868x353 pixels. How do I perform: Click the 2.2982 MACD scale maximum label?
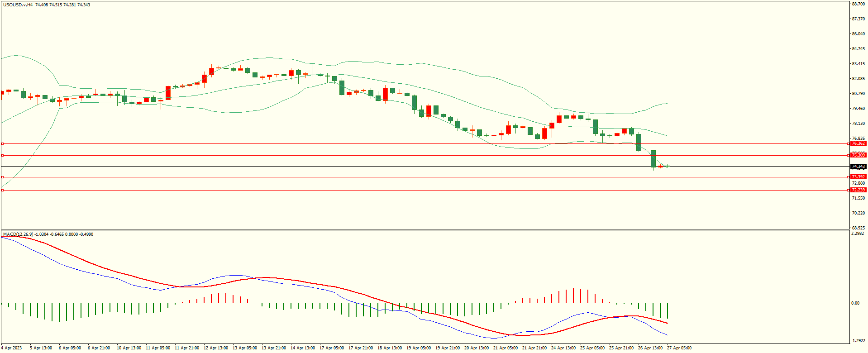[x=858, y=234]
